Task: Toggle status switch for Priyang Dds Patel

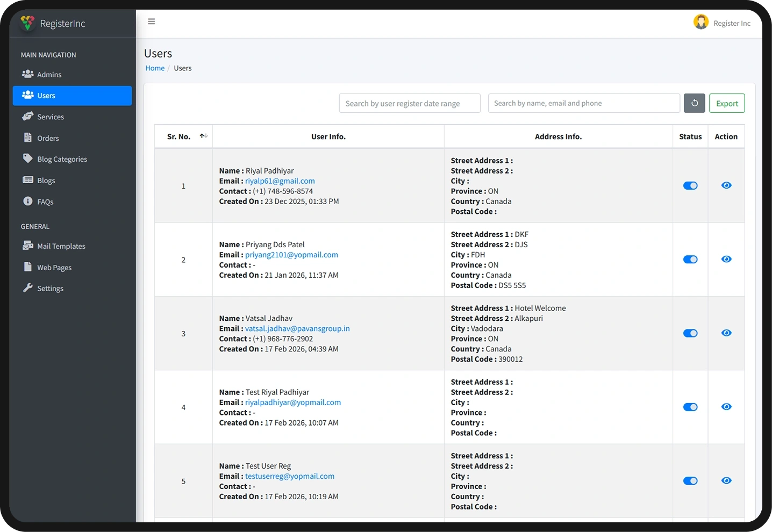Action: coord(690,260)
